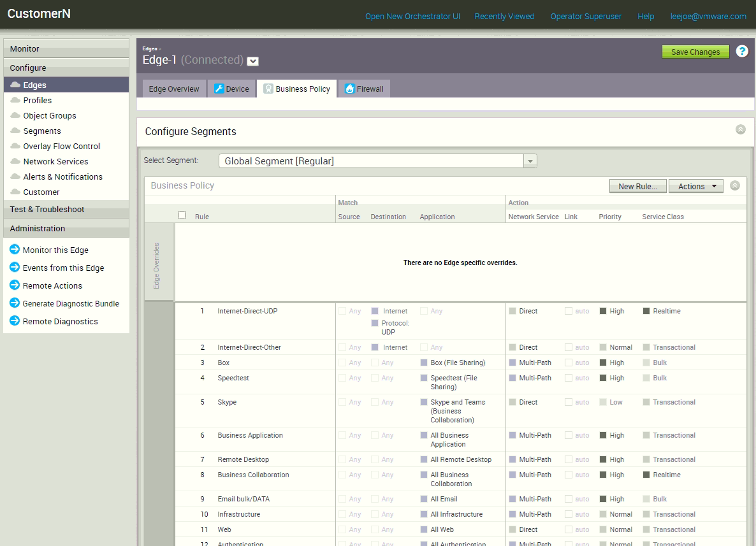Image resolution: width=756 pixels, height=546 pixels.
Task: Click the cloud icon next to Object Groups
Action: click(x=15, y=115)
